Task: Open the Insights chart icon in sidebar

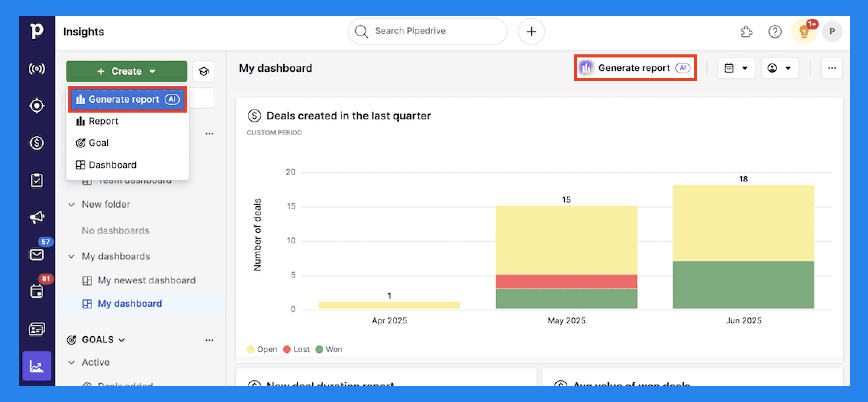Action: [37, 366]
